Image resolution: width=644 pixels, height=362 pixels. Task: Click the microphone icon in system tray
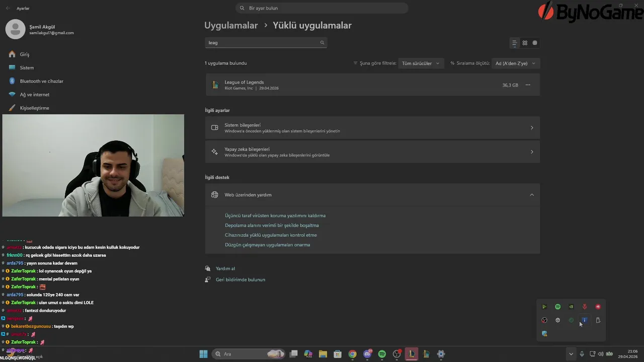tap(582, 354)
